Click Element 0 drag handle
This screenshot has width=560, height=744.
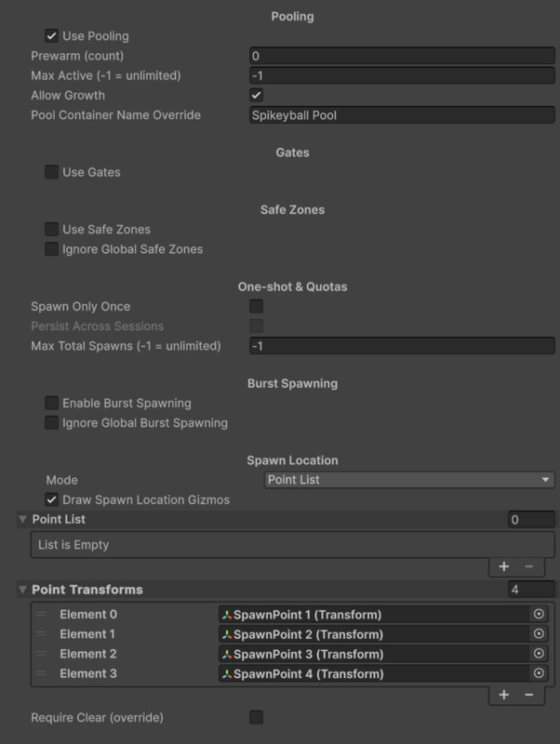[x=41, y=614]
